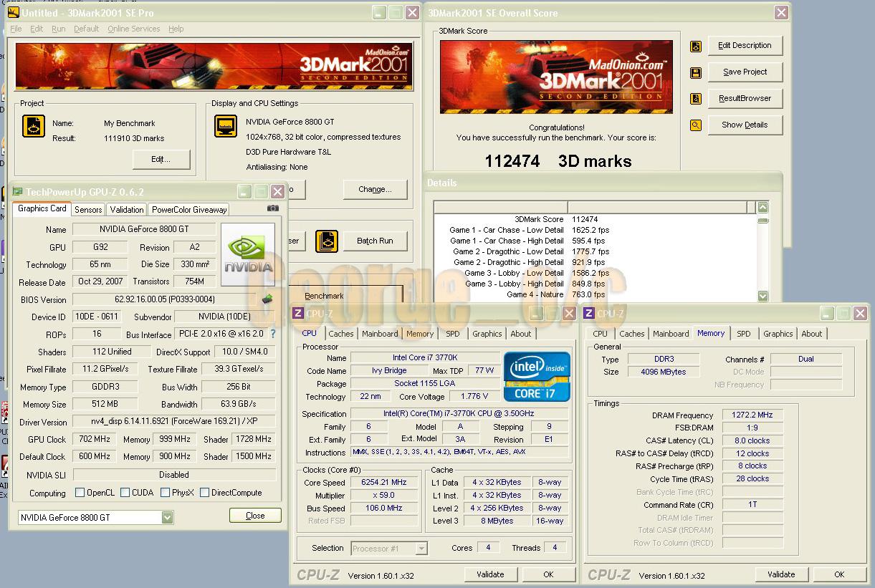Enable the PhysX checkbox

point(166,493)
